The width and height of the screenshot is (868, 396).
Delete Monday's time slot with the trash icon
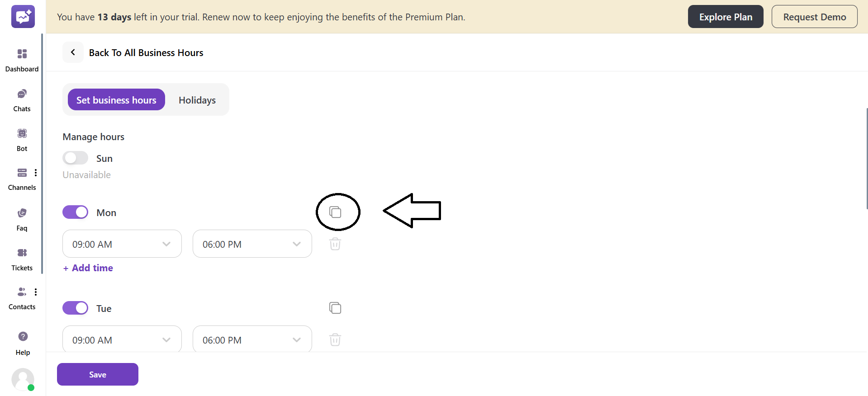click(335, 244)
